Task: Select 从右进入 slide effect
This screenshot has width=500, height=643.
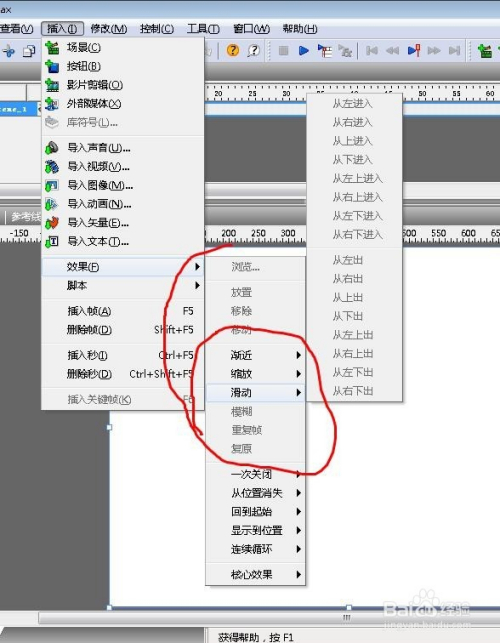Action: (354, 122)
